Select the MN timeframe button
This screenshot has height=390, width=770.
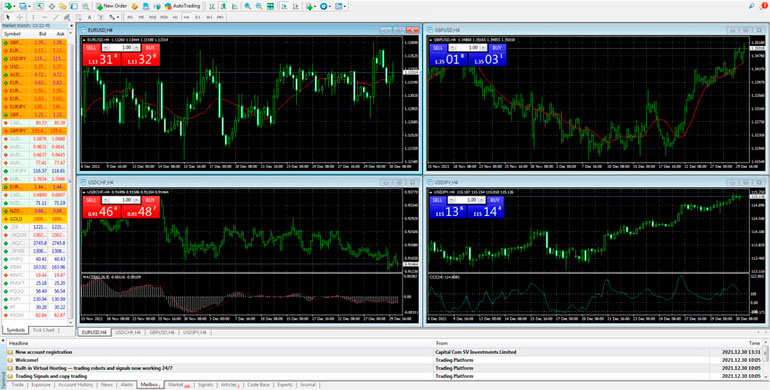pos(220,17)
